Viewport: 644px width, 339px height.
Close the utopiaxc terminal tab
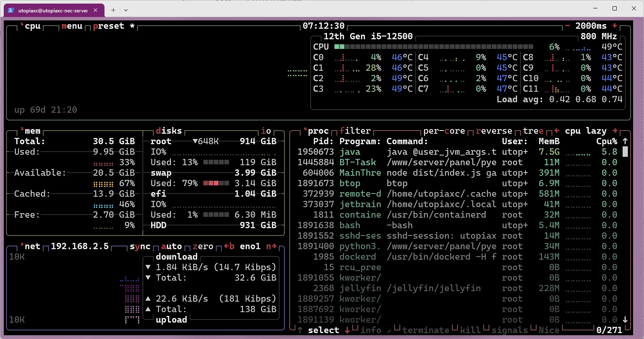[95, 10]
